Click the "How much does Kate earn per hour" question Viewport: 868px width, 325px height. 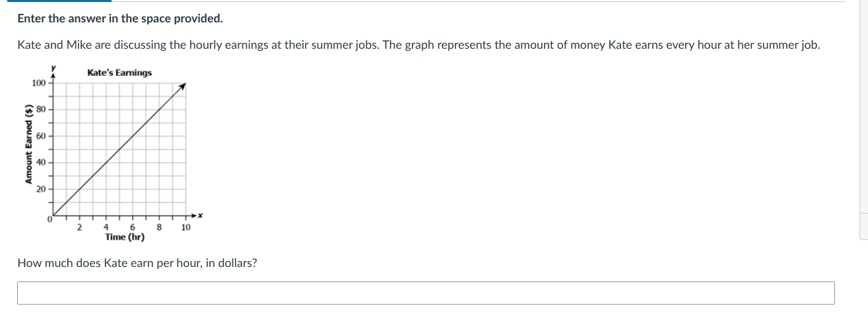pos(137,263)
